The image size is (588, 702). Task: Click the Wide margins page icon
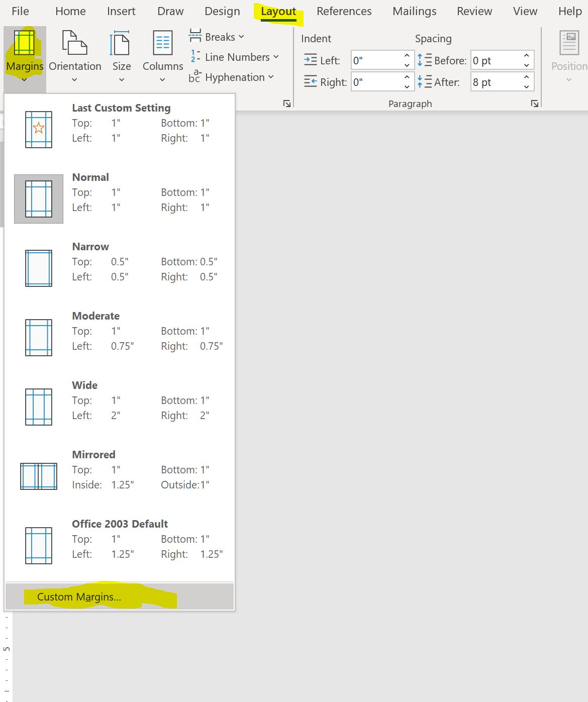[x=39, y=407]
